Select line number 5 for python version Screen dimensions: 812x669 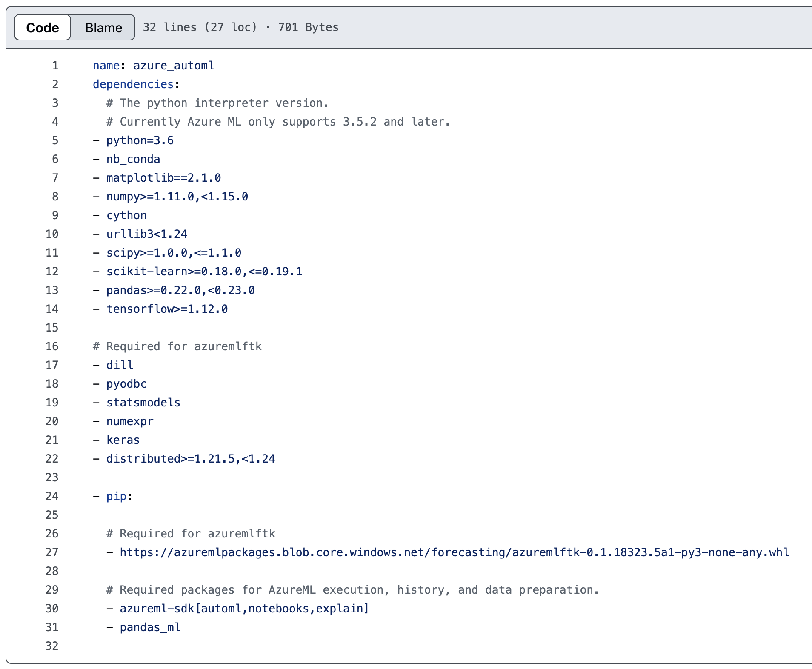(x=55, y=140)
